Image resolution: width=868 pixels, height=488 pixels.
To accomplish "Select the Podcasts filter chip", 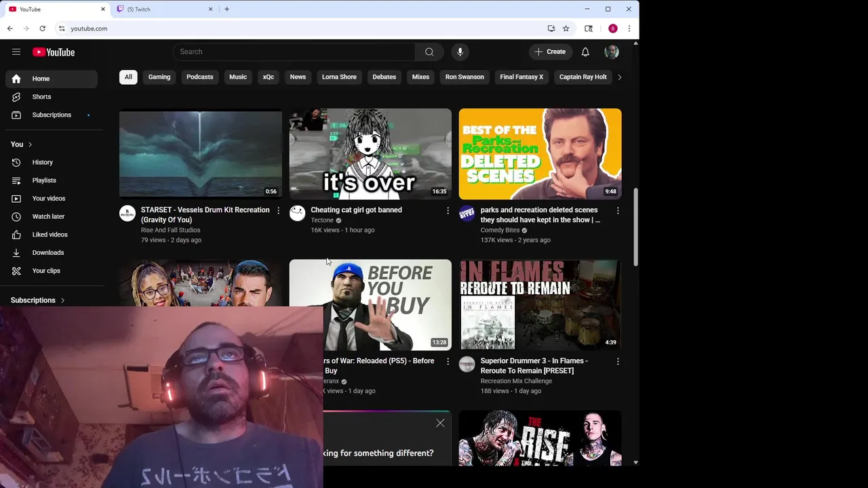I will tap(200, 77).
